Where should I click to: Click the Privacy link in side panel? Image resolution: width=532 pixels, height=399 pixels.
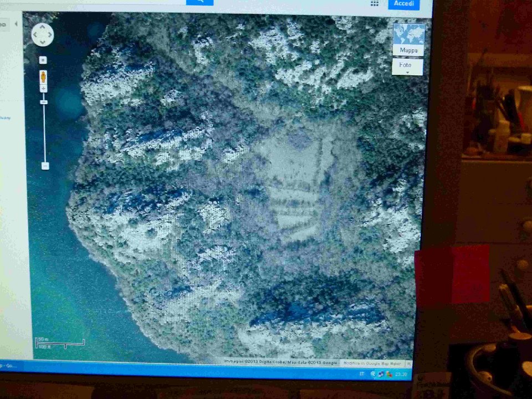coord(5,118)
